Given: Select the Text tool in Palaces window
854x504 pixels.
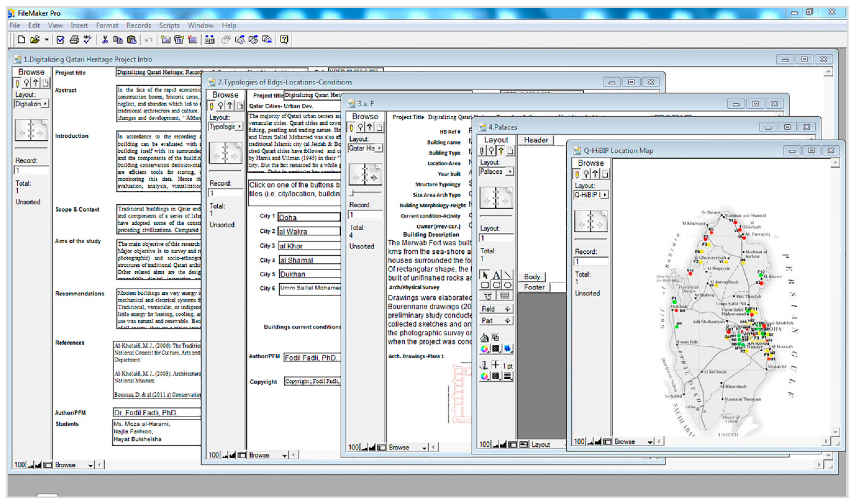Looking at the screenshot, I should point(496,275).
